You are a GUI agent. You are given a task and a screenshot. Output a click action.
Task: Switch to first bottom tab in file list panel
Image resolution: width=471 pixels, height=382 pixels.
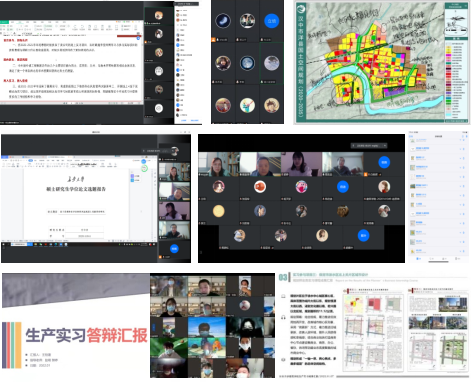click(419, 258)
